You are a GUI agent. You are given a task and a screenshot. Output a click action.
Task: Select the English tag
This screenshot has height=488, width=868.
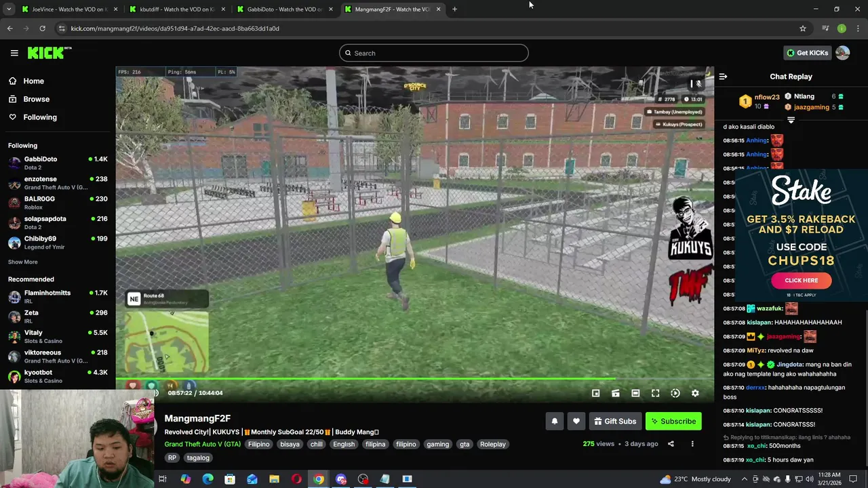coord(344,444)
